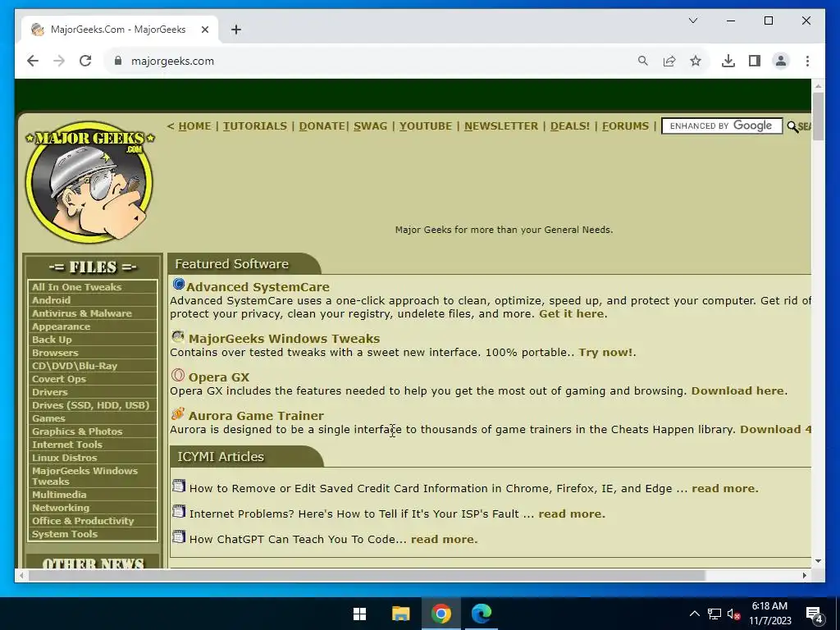Screen dimensions: 840x630
Task: Open read more for ChatGPT article
Action: click(443, 540)
